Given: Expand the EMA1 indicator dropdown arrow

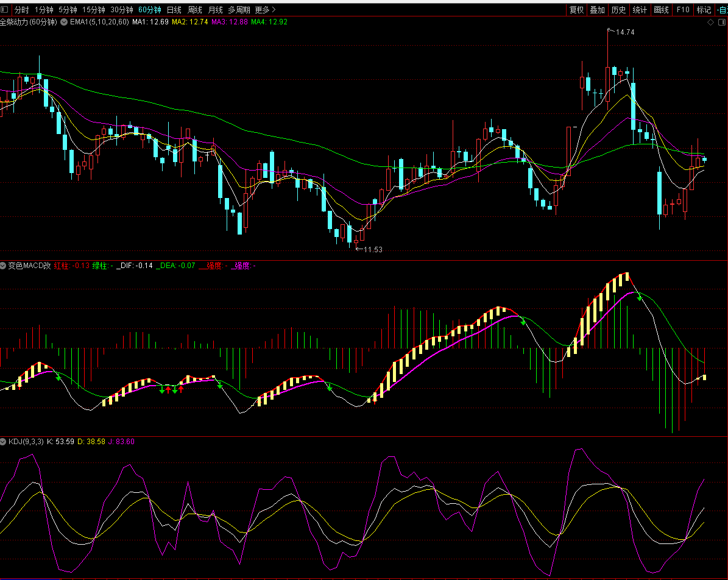Looking at the screenshot, I should click(x=64, y=22).
